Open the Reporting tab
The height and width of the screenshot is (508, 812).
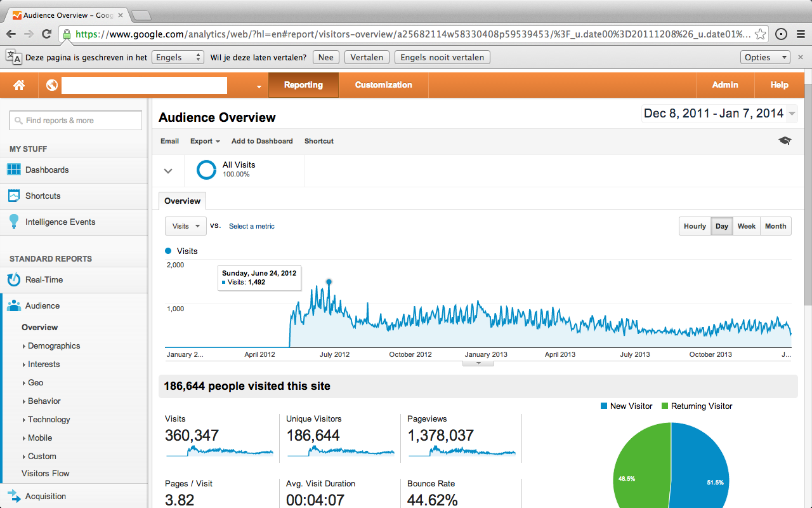point(303,85)
